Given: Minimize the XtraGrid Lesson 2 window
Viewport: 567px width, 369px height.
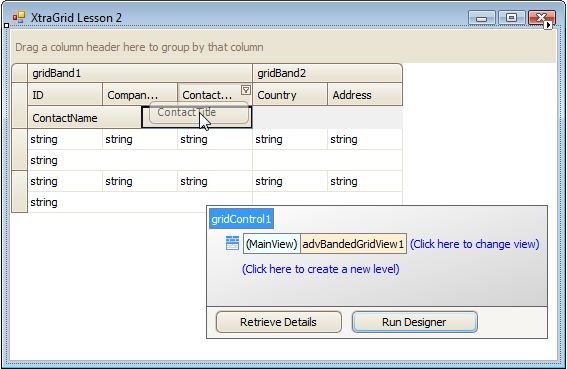Looking at the screenshot, I should [x=481, y=18].
